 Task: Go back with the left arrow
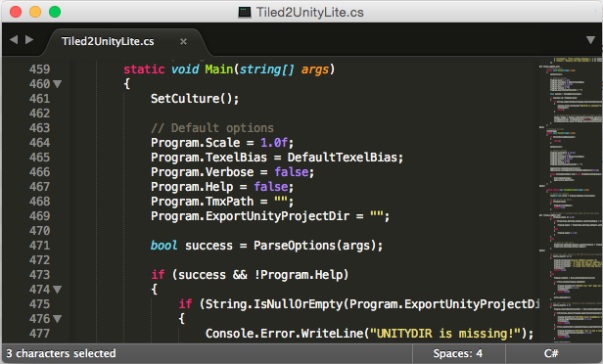click(14, 39)
